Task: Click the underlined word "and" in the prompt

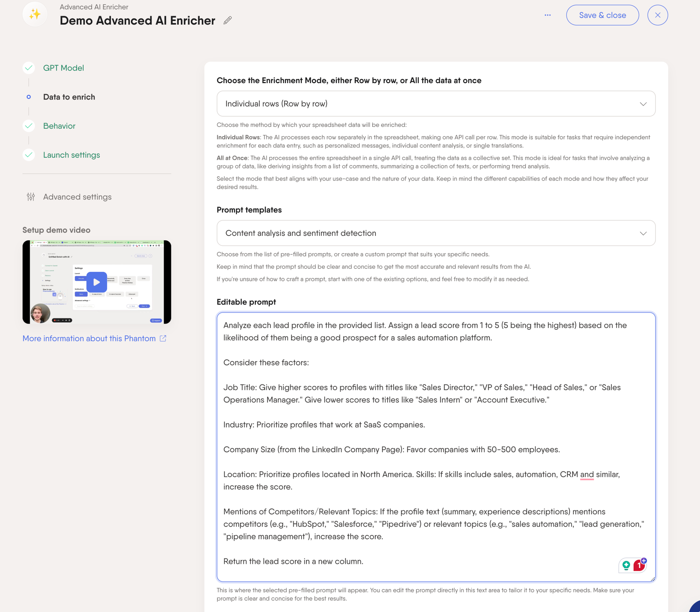Action: tap(587, 474)
